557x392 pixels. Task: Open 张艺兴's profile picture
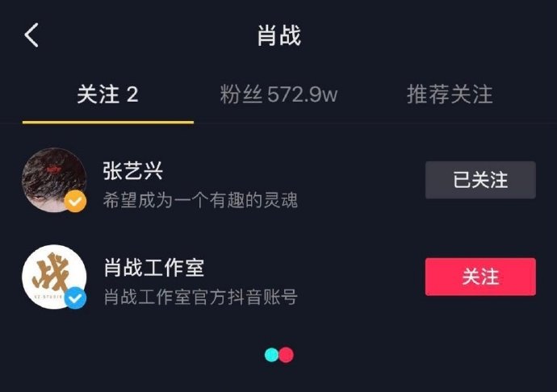pos(53,180)
